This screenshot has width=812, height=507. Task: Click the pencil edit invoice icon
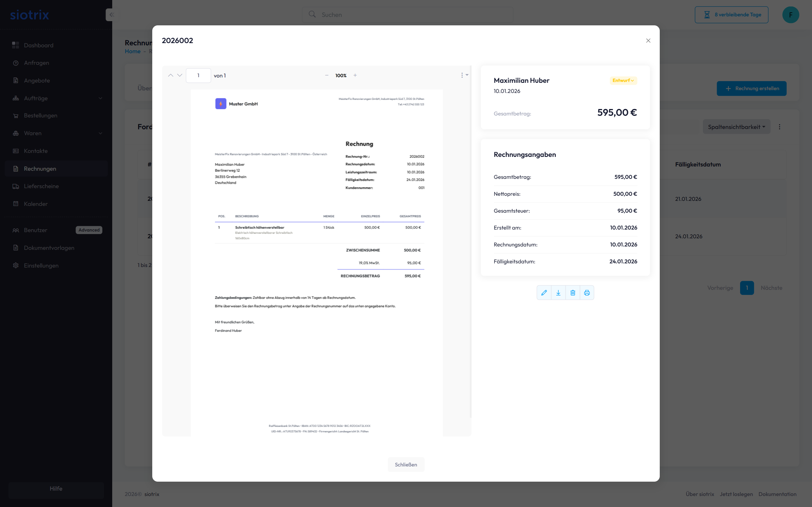point(544,293)
